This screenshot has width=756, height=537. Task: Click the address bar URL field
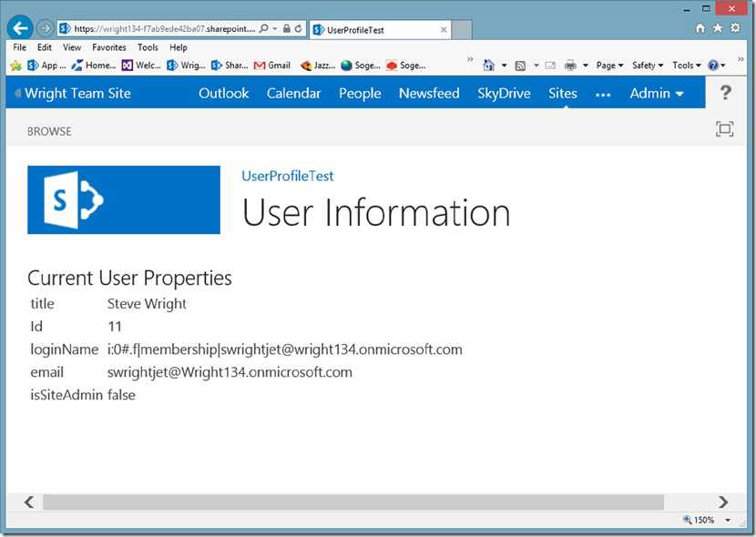164,29
